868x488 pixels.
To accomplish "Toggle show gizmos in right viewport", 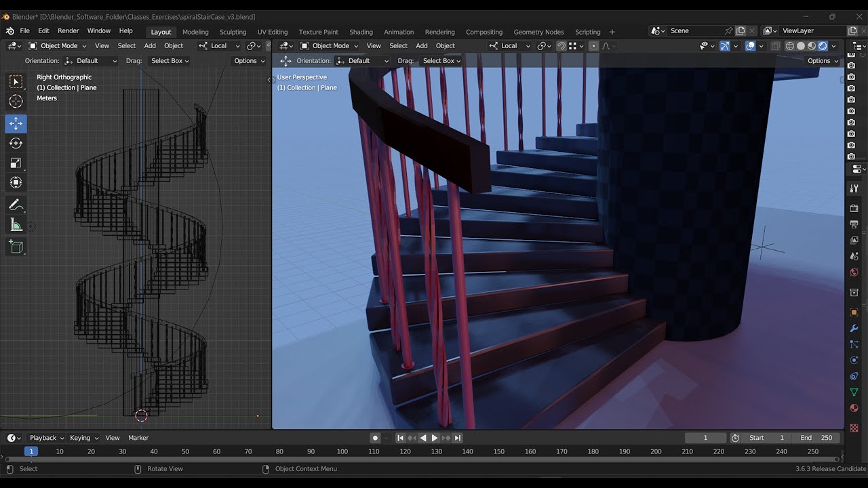I will pyautogui.click(x=725, y=46).
